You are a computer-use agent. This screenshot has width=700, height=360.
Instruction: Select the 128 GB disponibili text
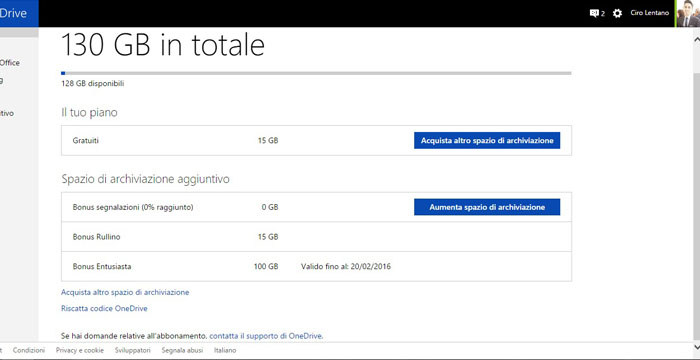(92, 84)
